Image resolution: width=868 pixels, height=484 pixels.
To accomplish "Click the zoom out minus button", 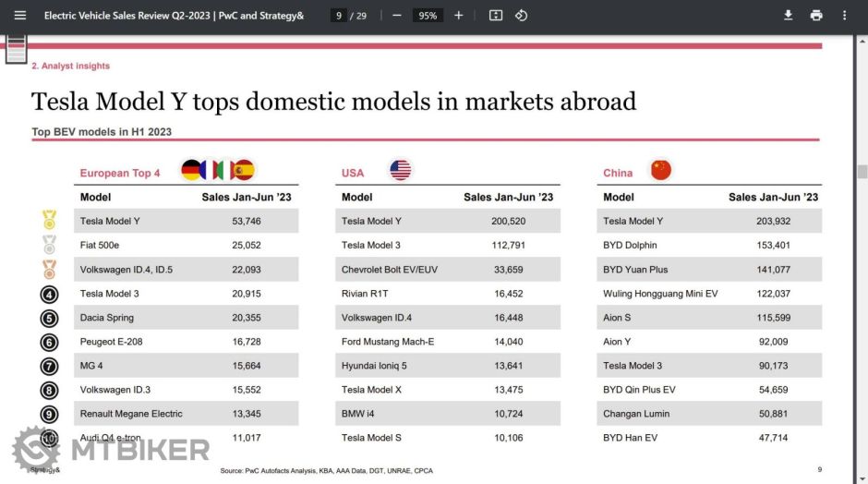I will (x=397, y=16).
